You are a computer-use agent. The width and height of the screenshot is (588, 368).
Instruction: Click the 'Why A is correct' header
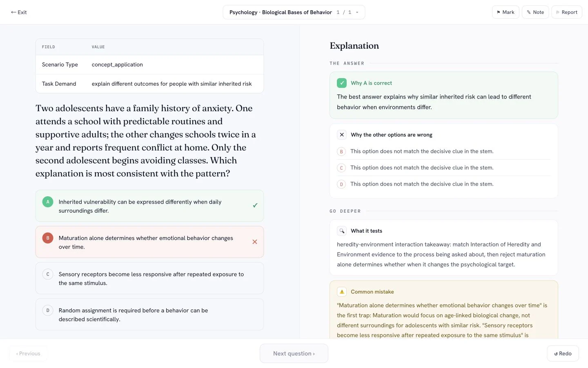371,83
